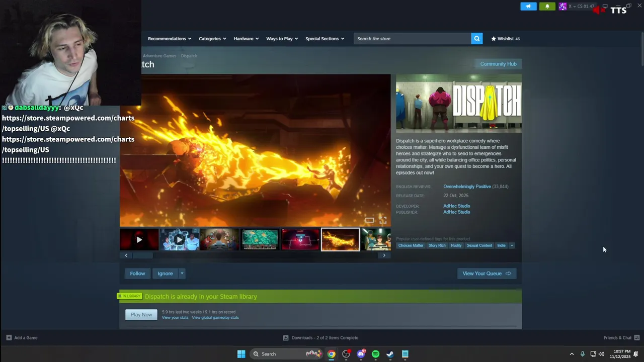Click the Follow button

coord(137,274)
